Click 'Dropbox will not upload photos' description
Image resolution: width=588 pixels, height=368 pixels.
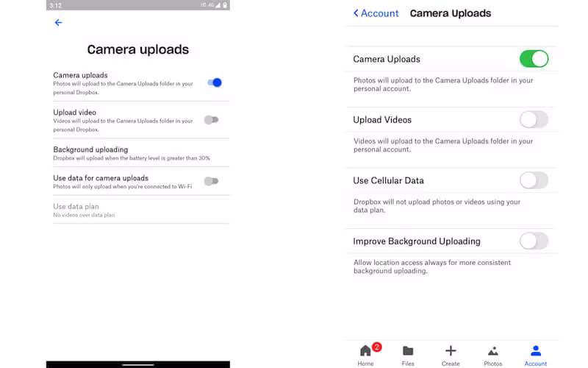437,206
